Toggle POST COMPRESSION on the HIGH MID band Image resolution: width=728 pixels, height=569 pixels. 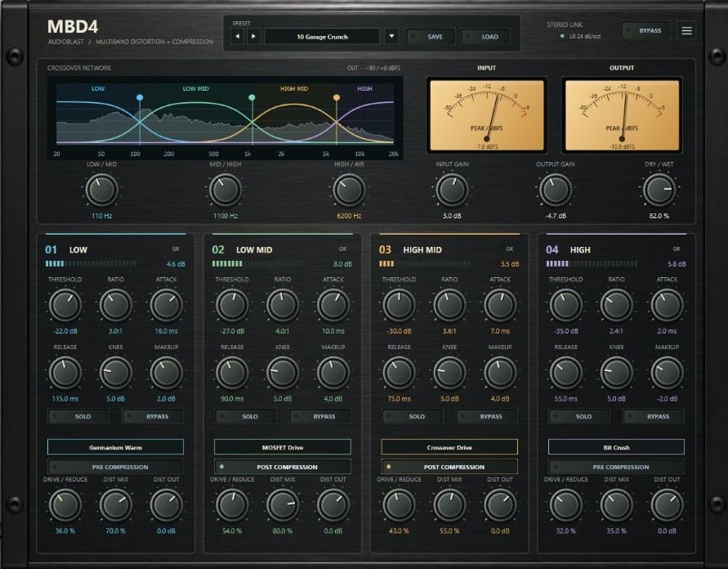(x=449, y=467)
